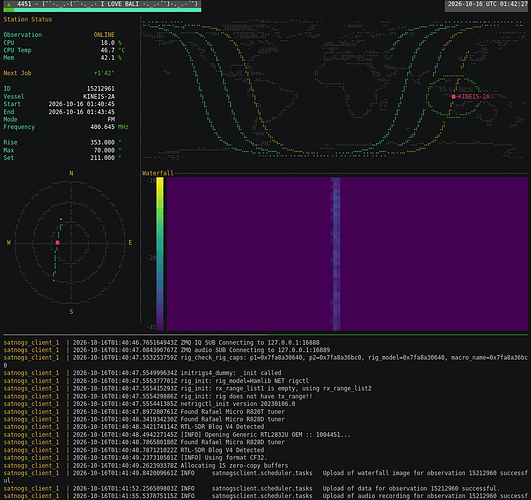Click the Vessel name KINEIS-2A in status panel

coord(99,97)
